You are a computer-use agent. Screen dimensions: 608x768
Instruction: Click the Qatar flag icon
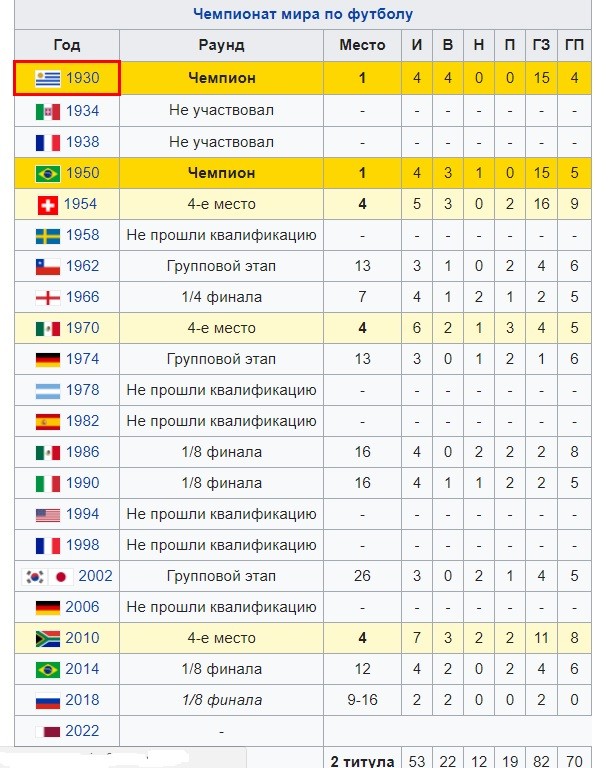point(47,731)
